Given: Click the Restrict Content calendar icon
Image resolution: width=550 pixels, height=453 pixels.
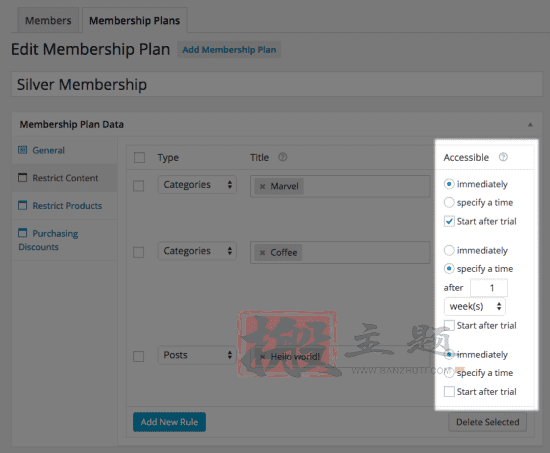Looking at the screenshot, I should (22, 178).
